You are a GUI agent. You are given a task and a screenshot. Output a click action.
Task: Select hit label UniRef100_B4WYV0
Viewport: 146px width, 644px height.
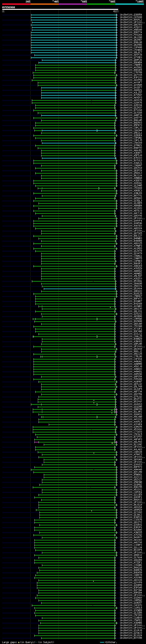[x=131, y=148]
